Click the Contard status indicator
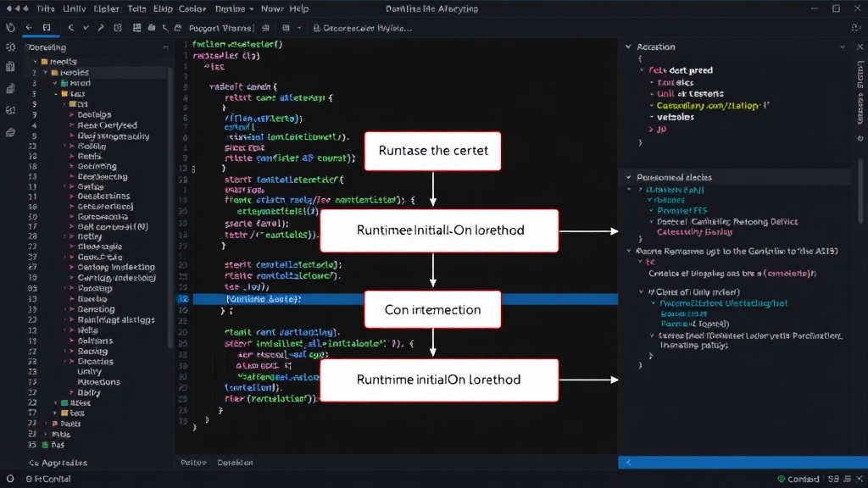The width and height of the screenshot is (868, 488). point(798,480)
